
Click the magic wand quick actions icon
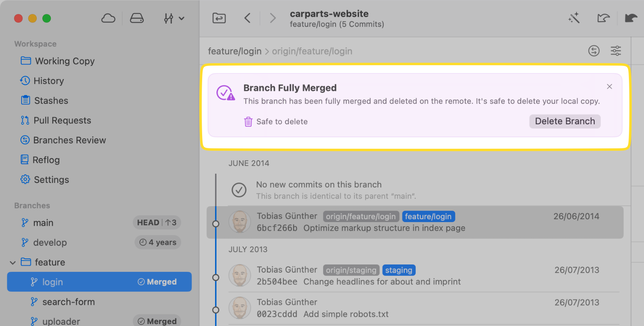coord(574,18)
